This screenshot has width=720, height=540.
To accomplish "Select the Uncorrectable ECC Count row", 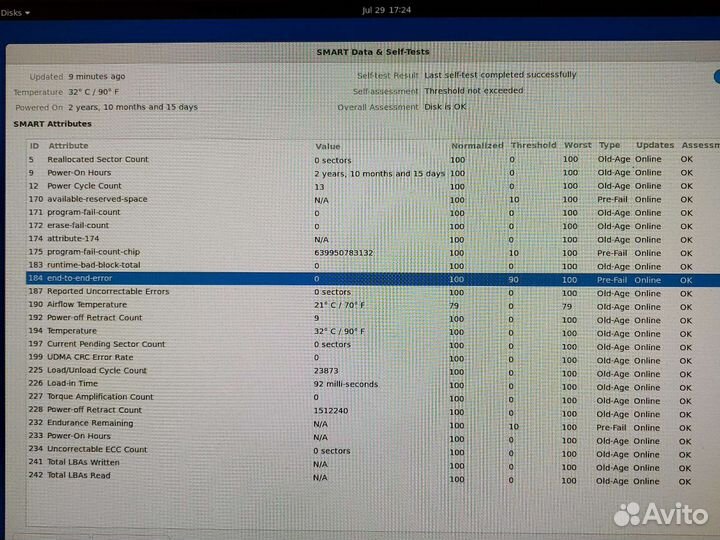I will pos(373,450).
